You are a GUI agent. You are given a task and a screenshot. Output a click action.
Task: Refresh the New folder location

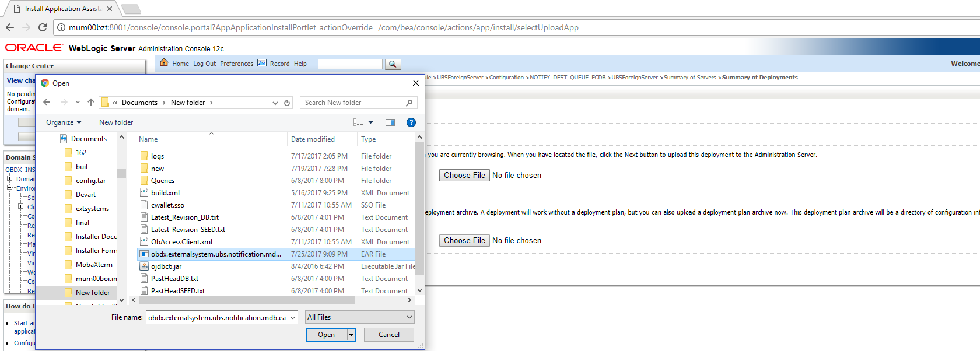[287, 103]
